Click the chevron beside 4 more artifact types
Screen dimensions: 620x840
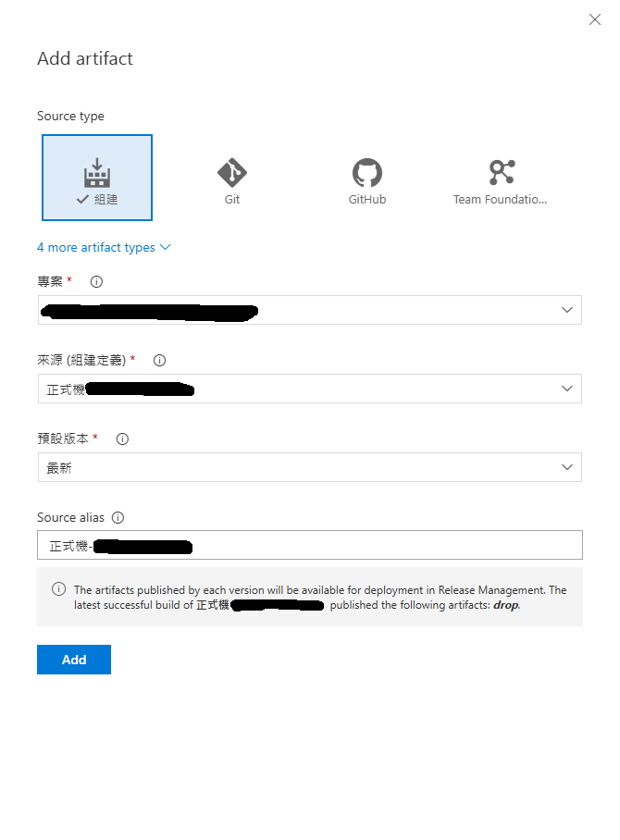[x=166, y=247]
